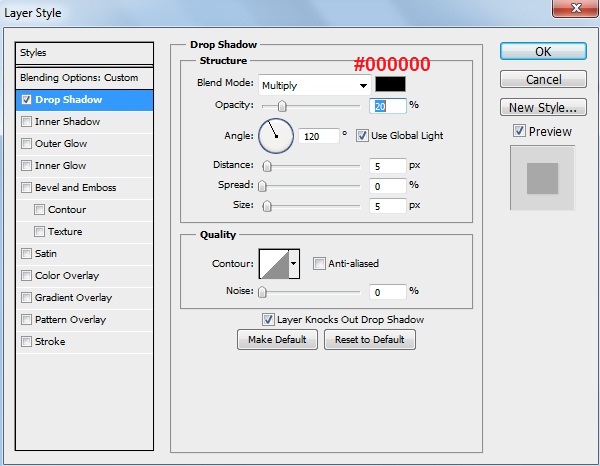The width and height of the screenshot is (600, 466).
Task: Expand the Contour picker dropdown arrow
Action: 293,264
